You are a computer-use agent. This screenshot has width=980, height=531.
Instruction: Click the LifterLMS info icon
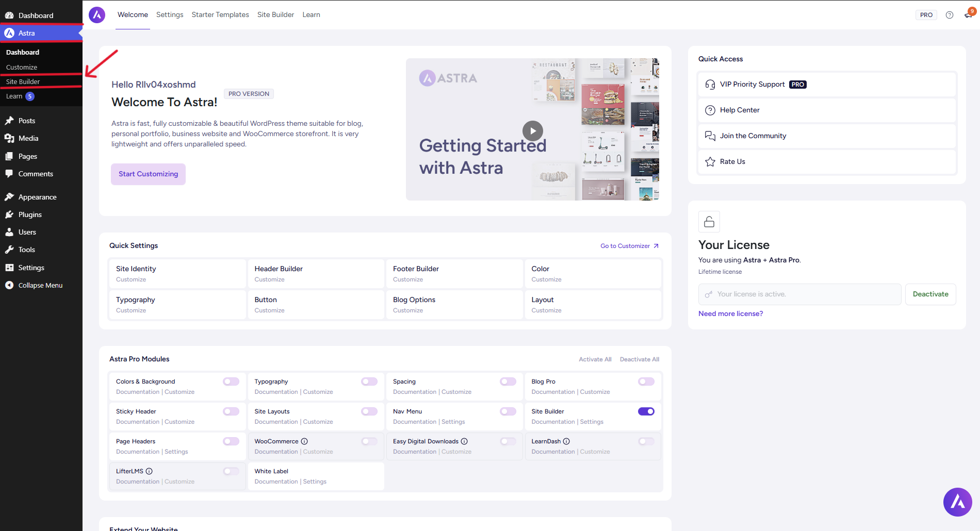coord(149,471)
